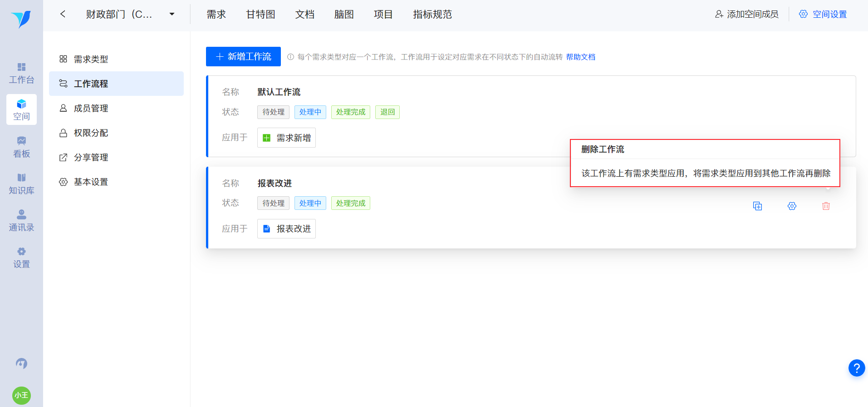Click 处理完成 status in 报表改进 workflow
The image size is (868, 407).
350,203
